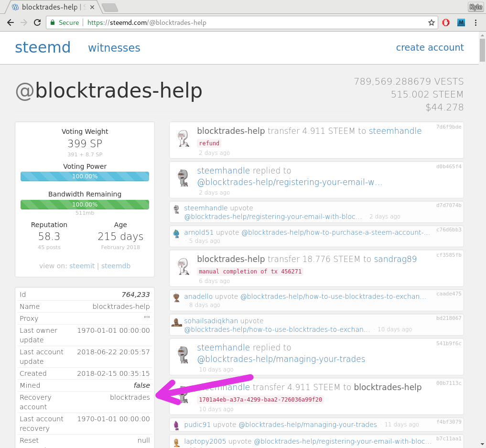Click the Bandwidth Remaining 100% bar
This screenshot has width=486, height=448.
(85, 205)
